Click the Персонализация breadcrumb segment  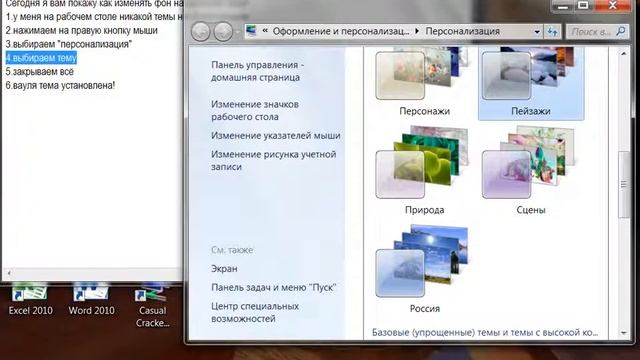tap(462, 31)
